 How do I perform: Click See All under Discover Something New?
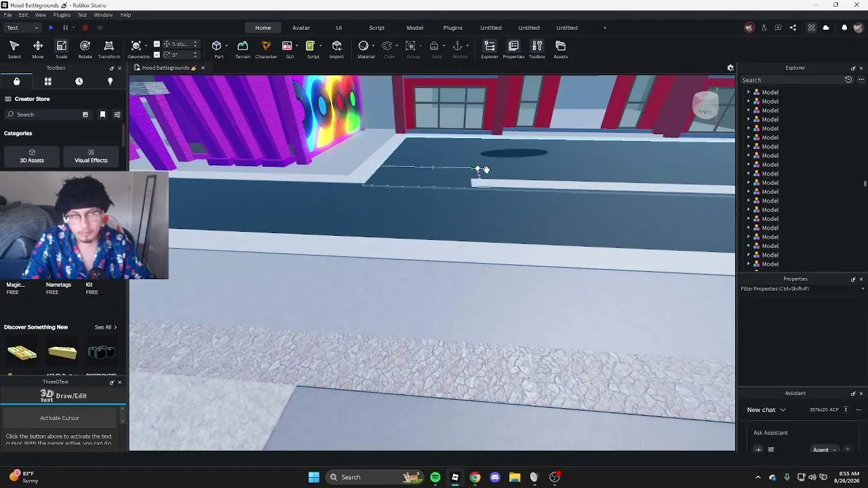[106, 327]
